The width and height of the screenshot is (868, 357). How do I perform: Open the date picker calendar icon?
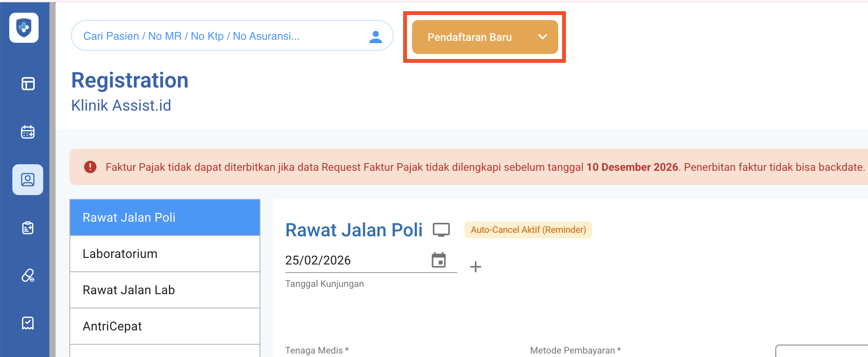pos(439,260)
